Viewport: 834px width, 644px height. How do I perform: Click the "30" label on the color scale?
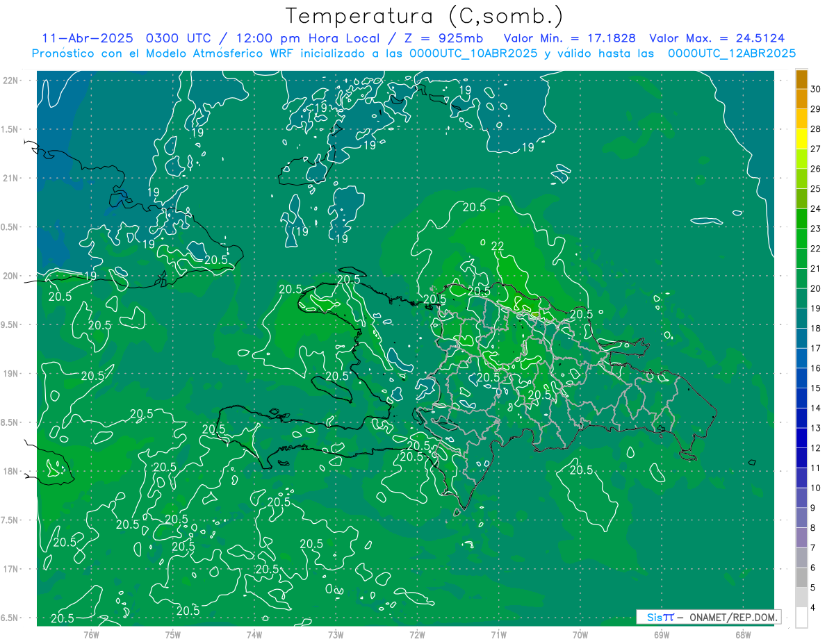pyautogui.click(x=816, y=88)
